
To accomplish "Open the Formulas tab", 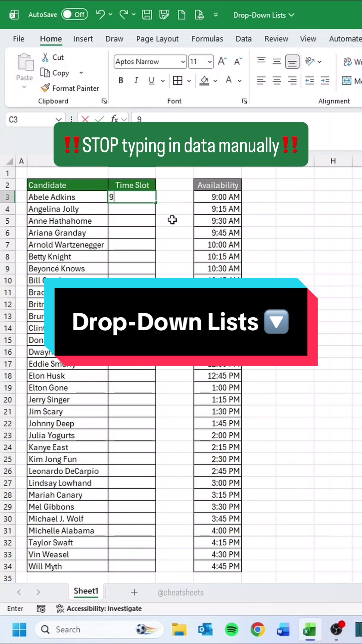I will (207, 39).
